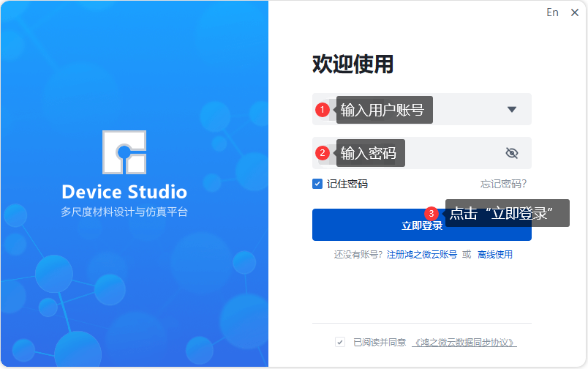Image resolution: width=588 pixels, height=369 pixels.
Task: Open the 注册鸿之微云账号 link
Action: coord(422,255)
